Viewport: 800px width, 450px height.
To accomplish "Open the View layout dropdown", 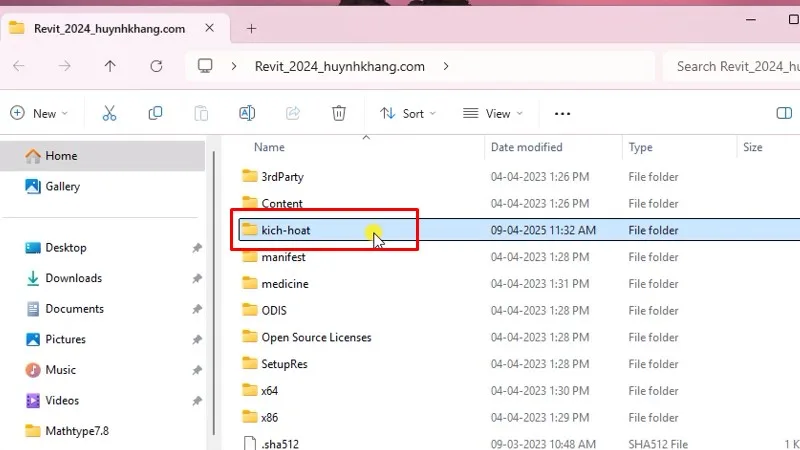I will 492,113.
